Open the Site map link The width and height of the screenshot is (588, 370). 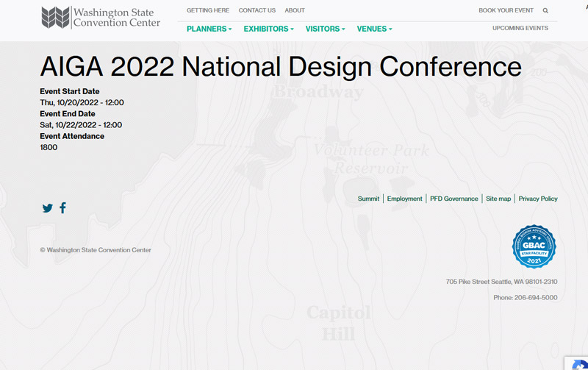[x=498, y=199]
